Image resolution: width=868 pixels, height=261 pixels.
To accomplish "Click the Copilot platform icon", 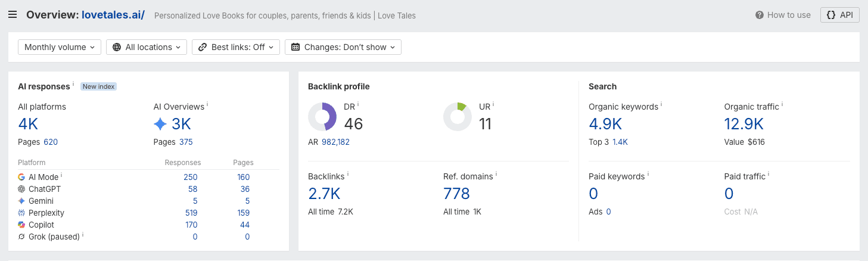I will pyautogui.click(x=21, y=225).
